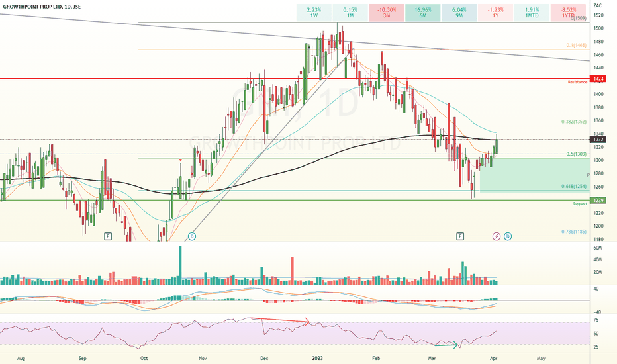This screenshot has height=364, width=617.
Task: Click the earnings E marker near mid-March
Action: pos(460,236)
